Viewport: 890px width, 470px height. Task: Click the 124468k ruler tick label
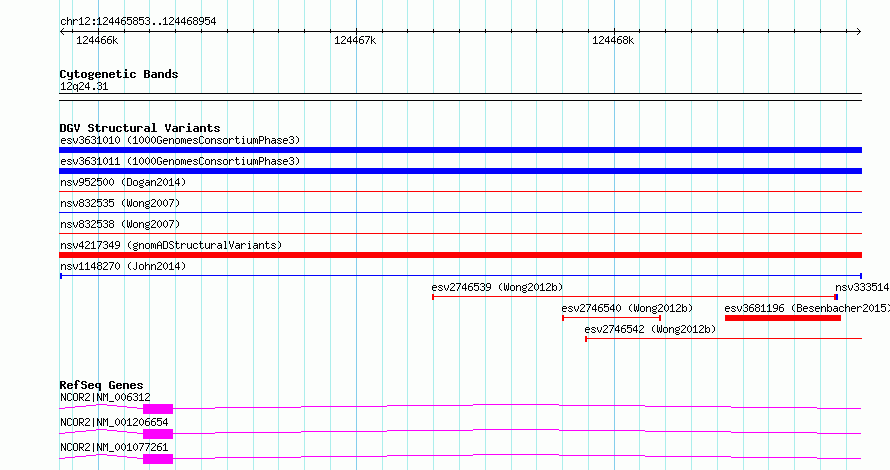pyautogui.click(x=613, y=41)
